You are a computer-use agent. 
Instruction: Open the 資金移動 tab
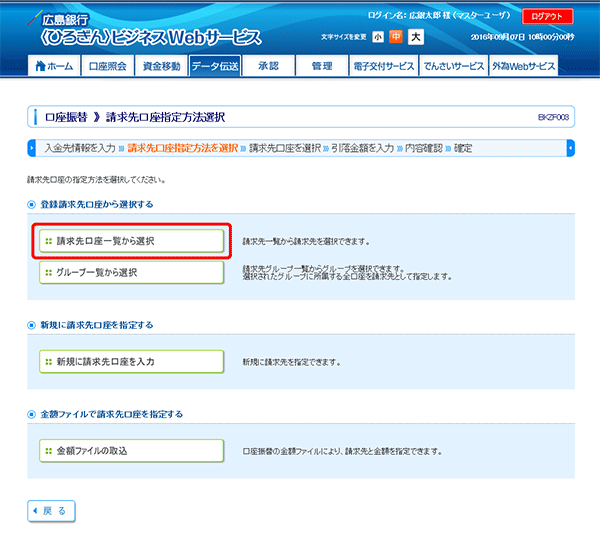pyautogui.click(x=161, y=66)
